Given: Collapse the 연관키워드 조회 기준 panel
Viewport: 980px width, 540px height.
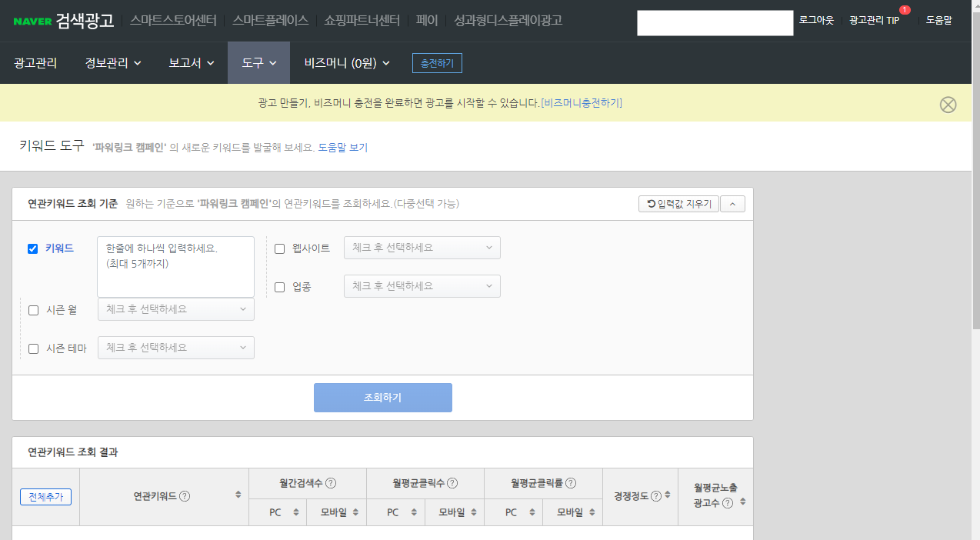Looking at the screenshot, I should pyautogui.click(x=732, y=204).
